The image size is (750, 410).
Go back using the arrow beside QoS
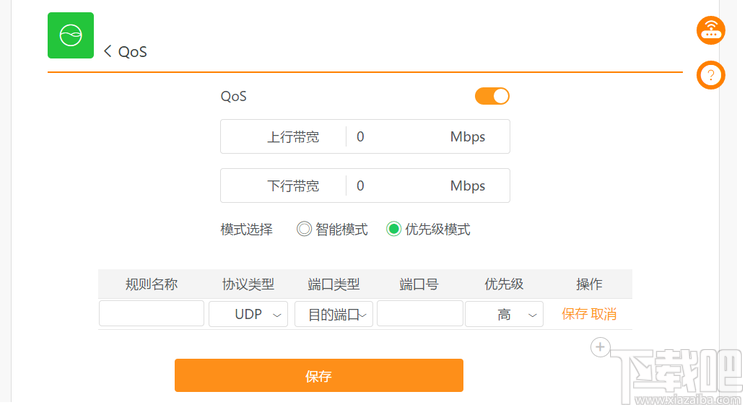(108, 51)
